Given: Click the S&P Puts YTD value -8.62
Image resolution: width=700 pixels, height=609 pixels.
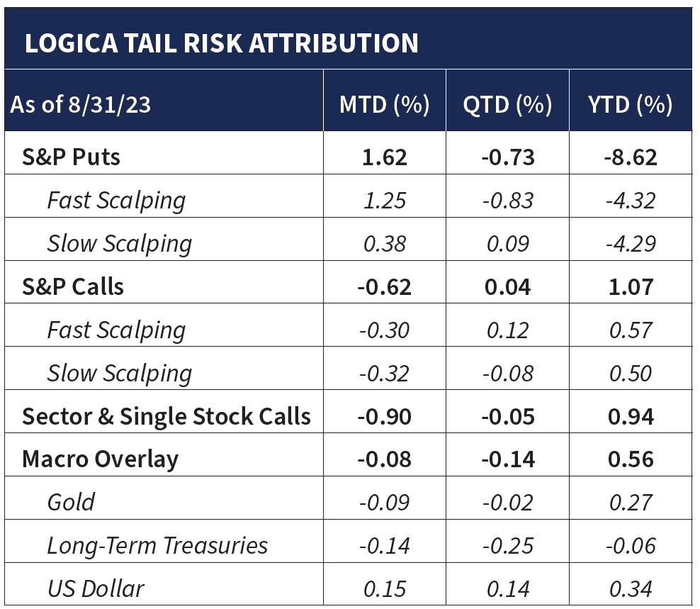Looking at the screenshot, I should coord(630,157).
